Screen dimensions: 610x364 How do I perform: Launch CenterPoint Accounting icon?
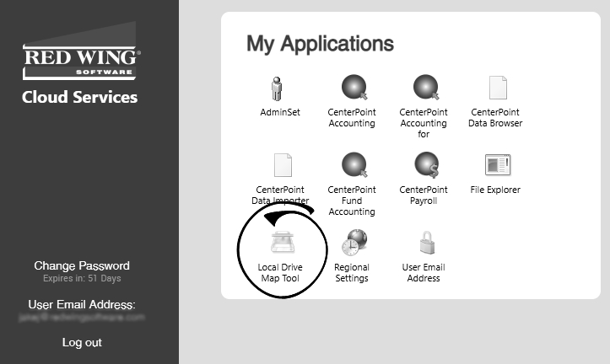pos(354,88)
